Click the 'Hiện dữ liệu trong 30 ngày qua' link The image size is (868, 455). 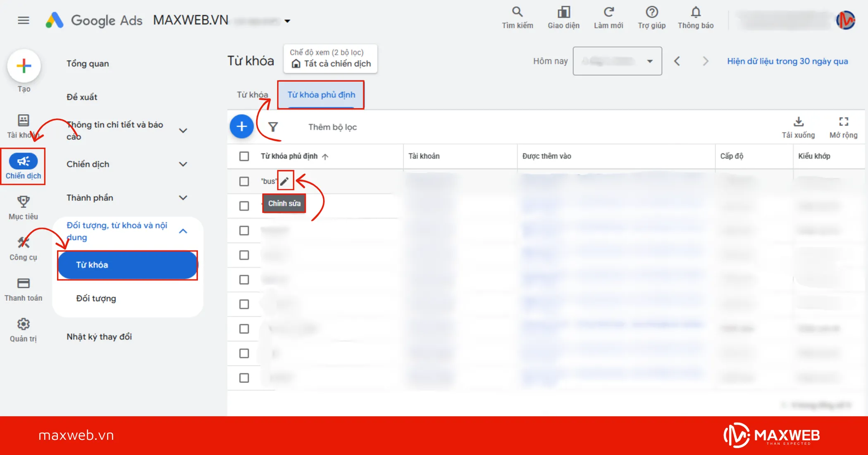coord(787,61)
